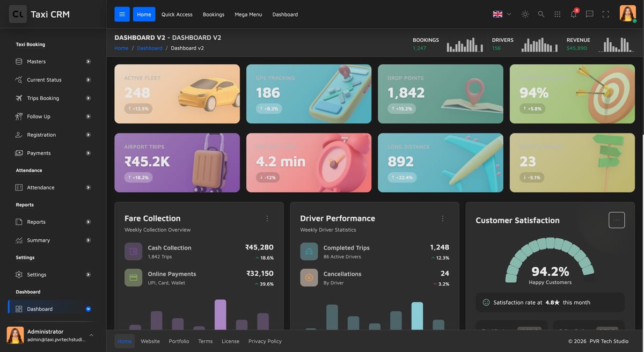Click the Dashboard grid icon in sidebar
The width and height of the screenshot is (644, 352).
19,309
